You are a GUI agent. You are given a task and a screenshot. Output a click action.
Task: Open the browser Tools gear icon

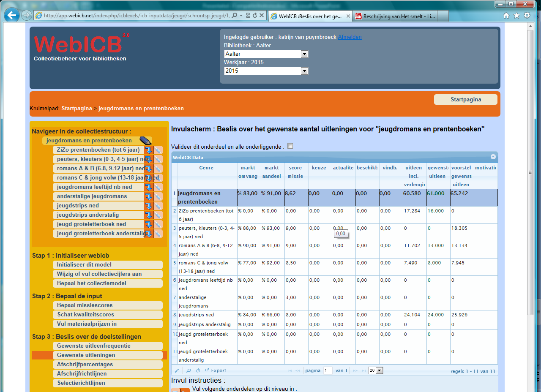(527, 15)
